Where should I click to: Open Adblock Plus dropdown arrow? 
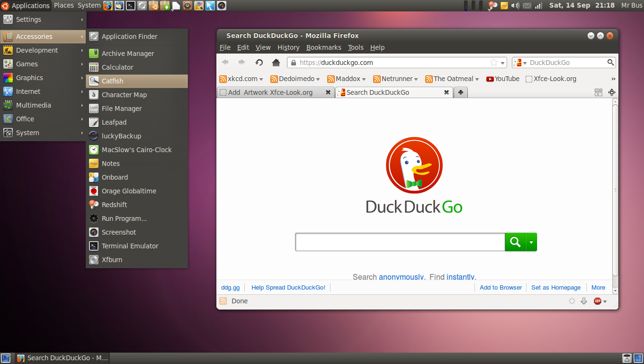pos(605,301)
